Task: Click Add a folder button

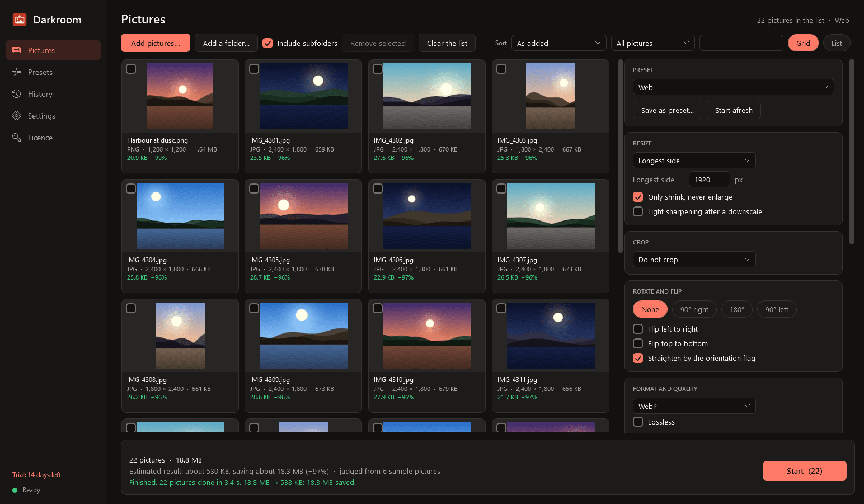Action: tap(226, 43)
